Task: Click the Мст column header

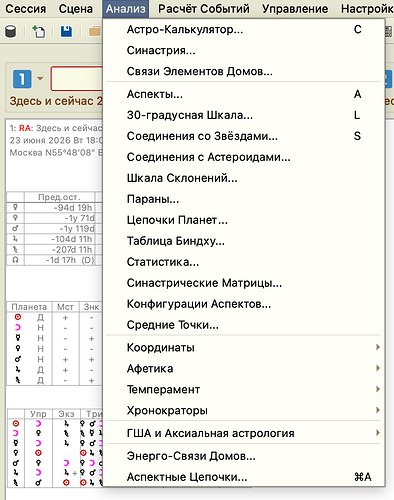Action: point(65,307)
